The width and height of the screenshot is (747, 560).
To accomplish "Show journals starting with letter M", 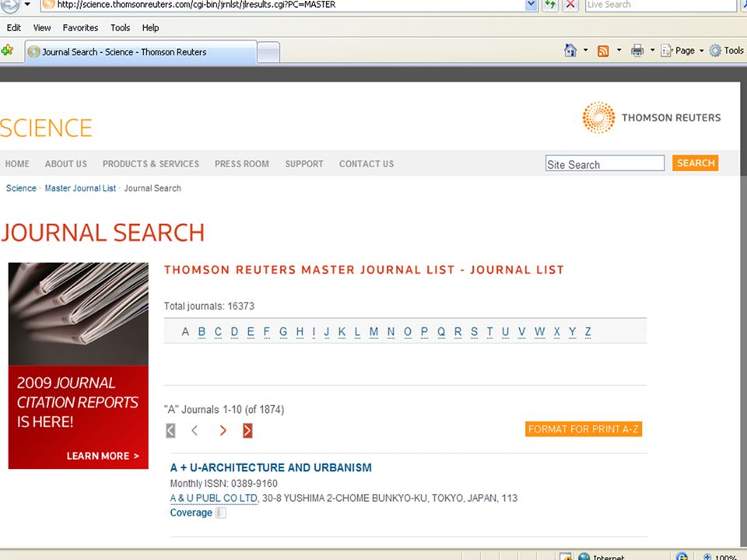I will 373,332.
